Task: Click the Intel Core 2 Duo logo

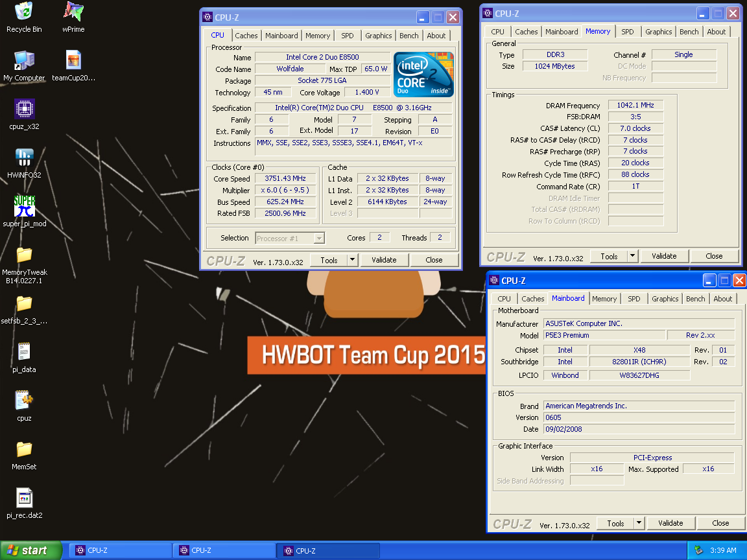Action: pyautogui.click(x=423, y=75)
